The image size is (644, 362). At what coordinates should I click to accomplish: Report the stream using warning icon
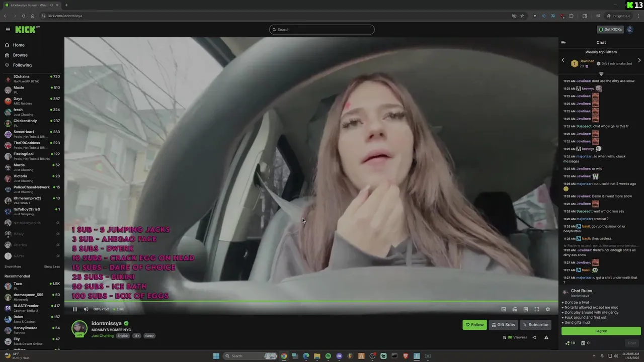tap(546, 337)
